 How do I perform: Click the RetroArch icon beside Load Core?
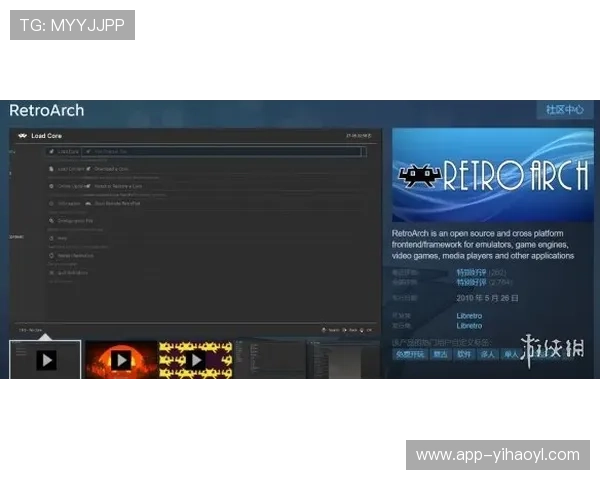click(21, 135)
